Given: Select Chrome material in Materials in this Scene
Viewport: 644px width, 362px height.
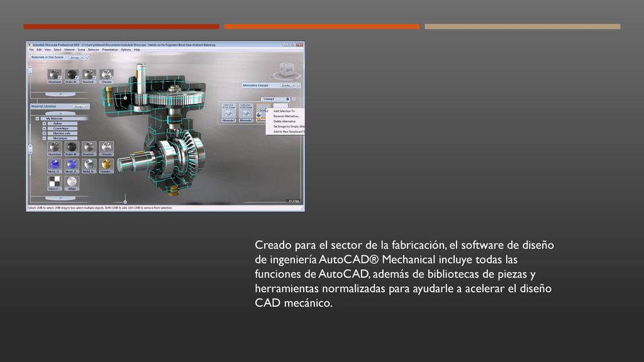Looking at the screenshot, I should pos(106,75).
